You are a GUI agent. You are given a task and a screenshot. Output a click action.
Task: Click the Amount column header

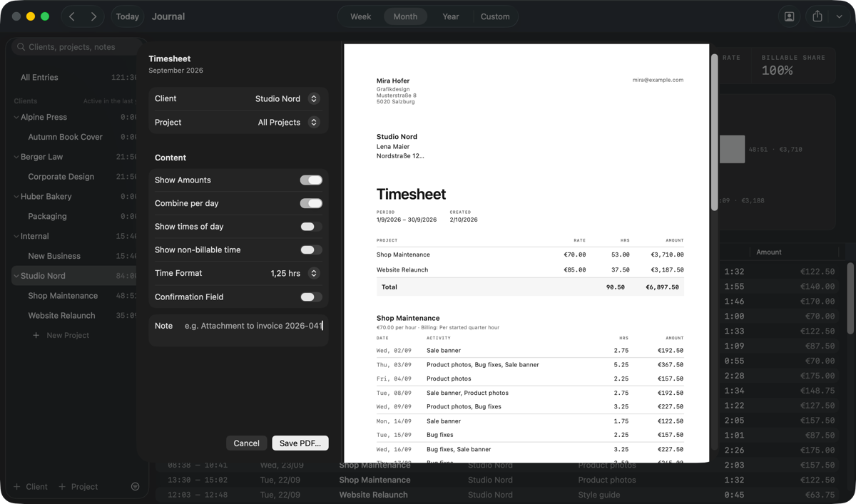(769, 252)
